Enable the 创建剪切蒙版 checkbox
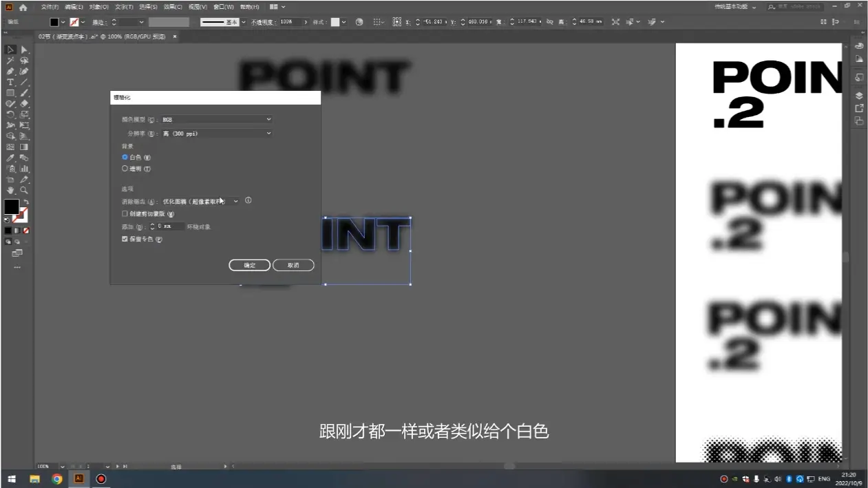 pos(125,213)
